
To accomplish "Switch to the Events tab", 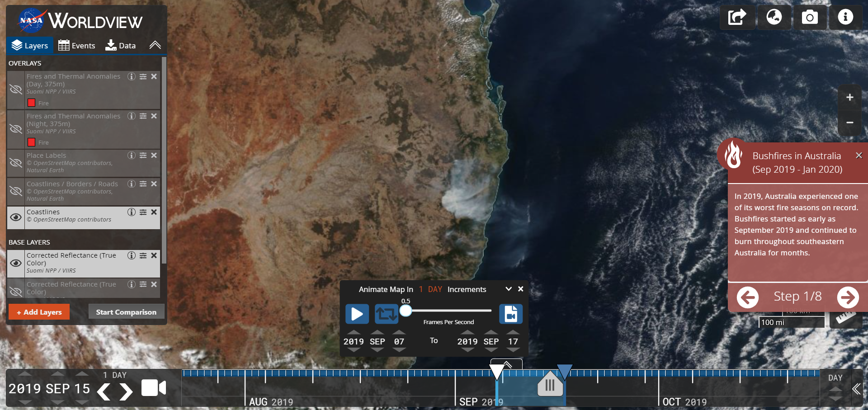I will coord(77,46).
